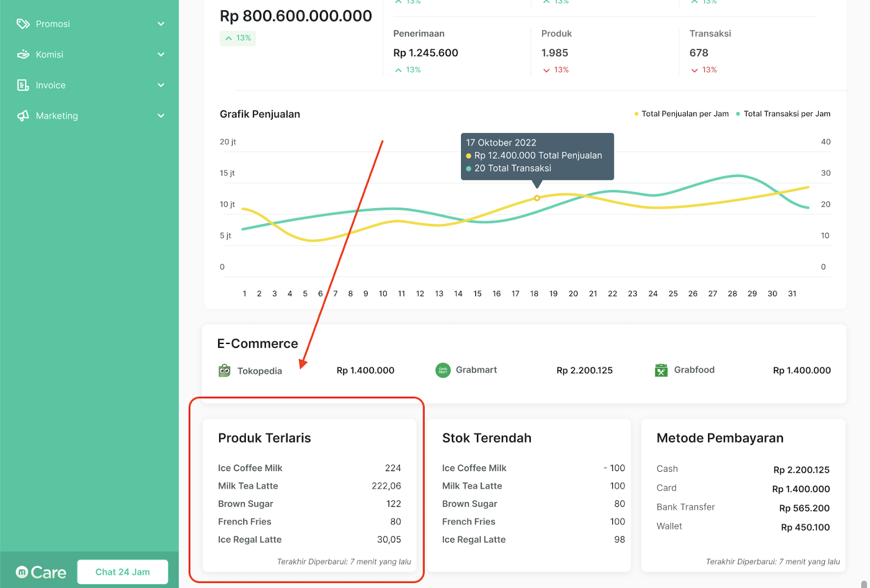
Task: Click the 13% up arrow under Penerimaan
Action: coord(399,70)
